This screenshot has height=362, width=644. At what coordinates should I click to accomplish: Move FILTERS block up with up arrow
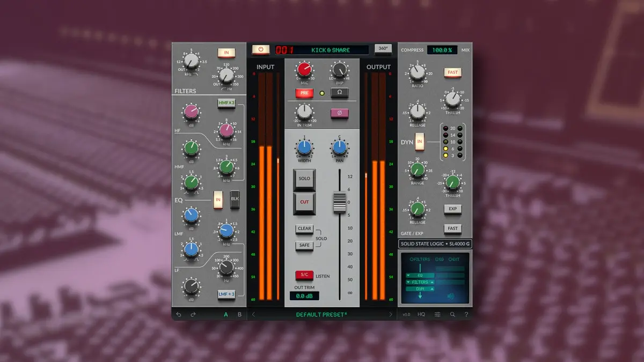click(x=431, y=282)
